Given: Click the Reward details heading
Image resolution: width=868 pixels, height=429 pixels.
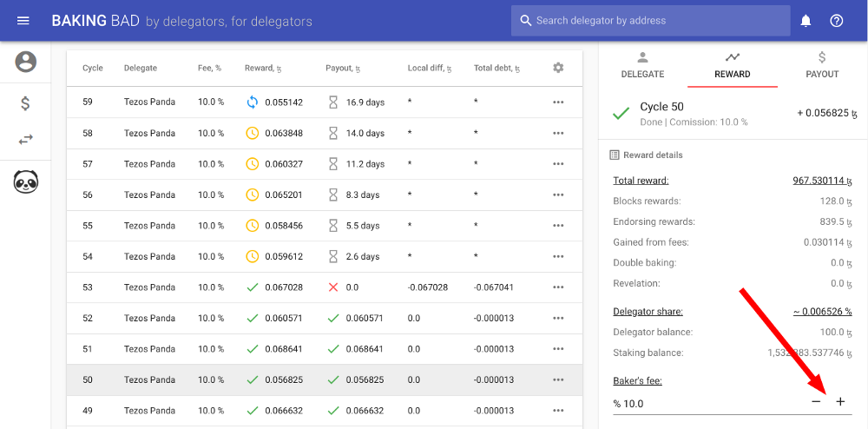Looking at the screenshot, I should tap(653, 155).
